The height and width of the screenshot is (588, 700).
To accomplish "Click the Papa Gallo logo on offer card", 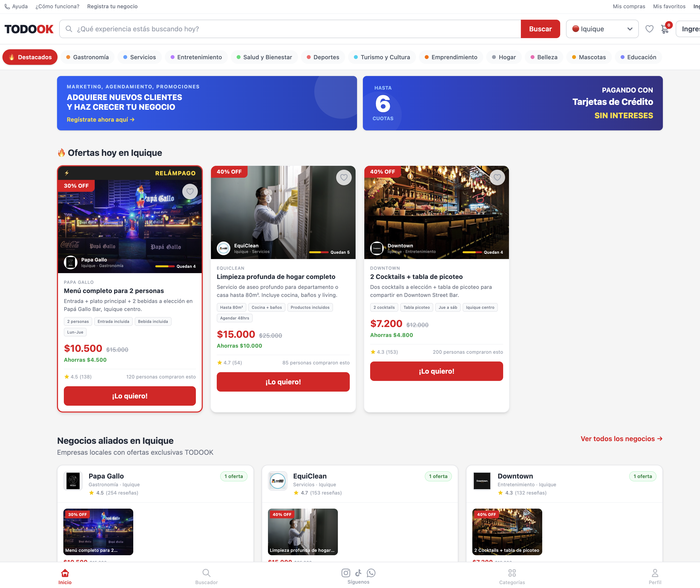I will pos(71,262).
